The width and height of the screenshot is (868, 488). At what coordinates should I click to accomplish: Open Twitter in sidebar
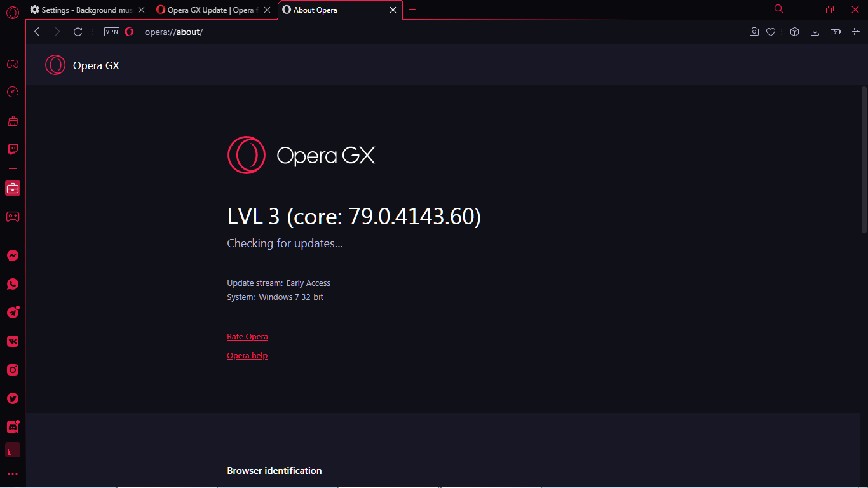tap(13, 398)
